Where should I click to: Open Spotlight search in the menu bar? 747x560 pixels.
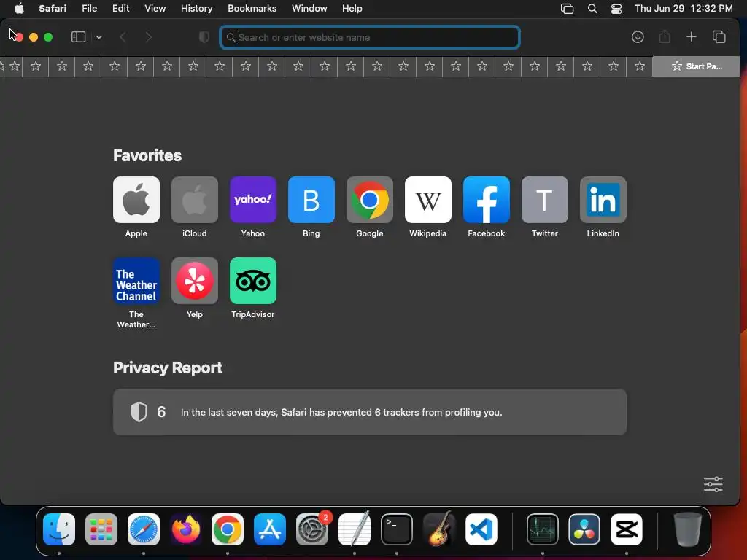click(592, 9)
